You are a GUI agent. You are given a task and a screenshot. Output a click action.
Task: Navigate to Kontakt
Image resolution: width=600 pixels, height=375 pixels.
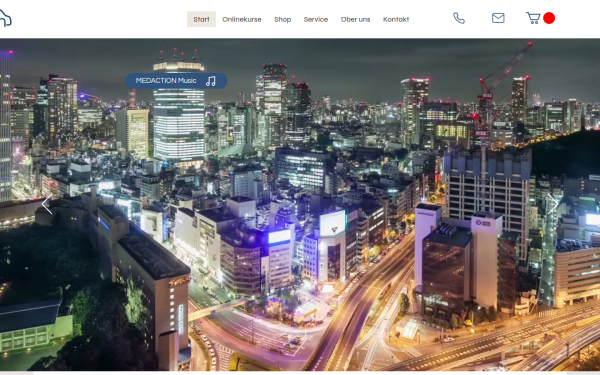click(396, 20)
